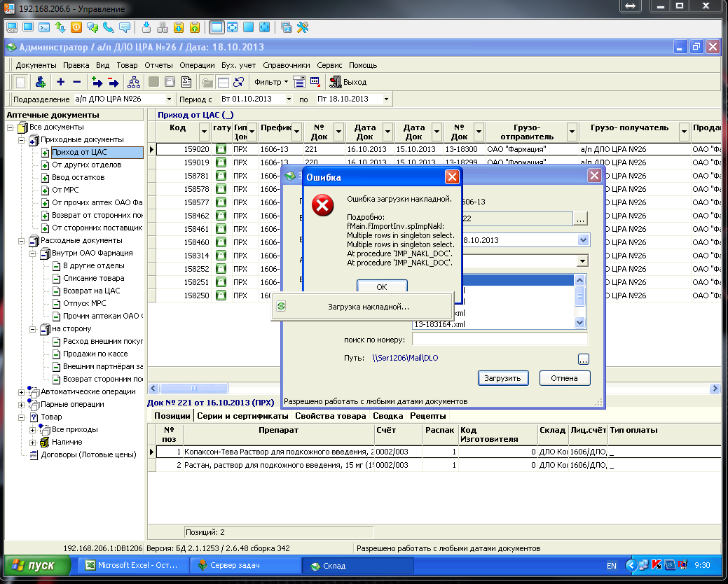
Task: Open the Справочники menu
Action: click(x=286, y=64)
